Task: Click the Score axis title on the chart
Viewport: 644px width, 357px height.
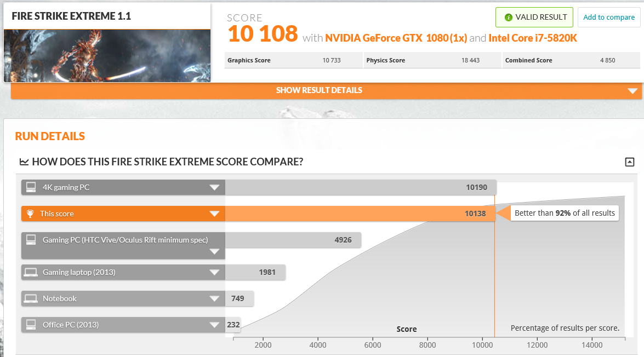Action: (407, 329)
